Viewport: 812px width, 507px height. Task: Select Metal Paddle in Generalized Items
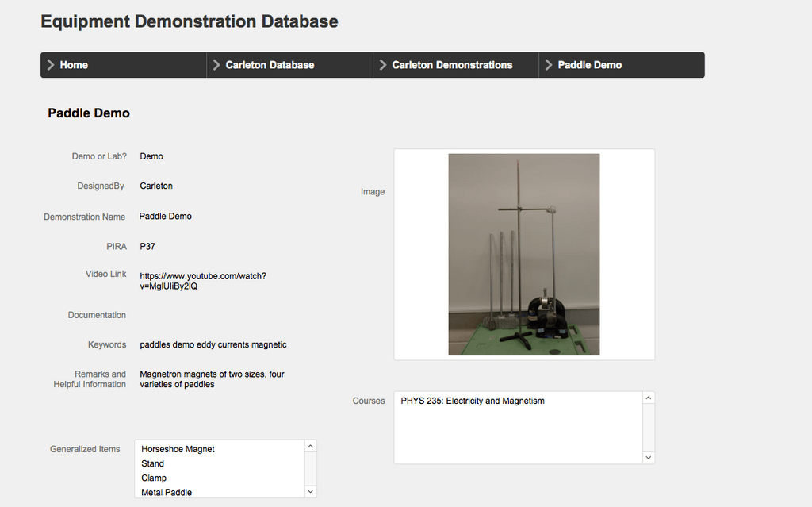point(168,491)
